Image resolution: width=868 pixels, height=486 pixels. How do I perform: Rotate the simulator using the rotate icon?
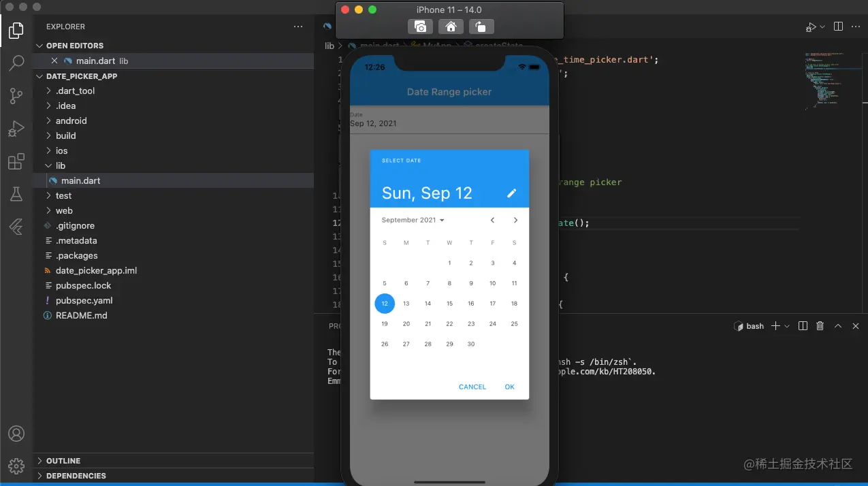481,27
